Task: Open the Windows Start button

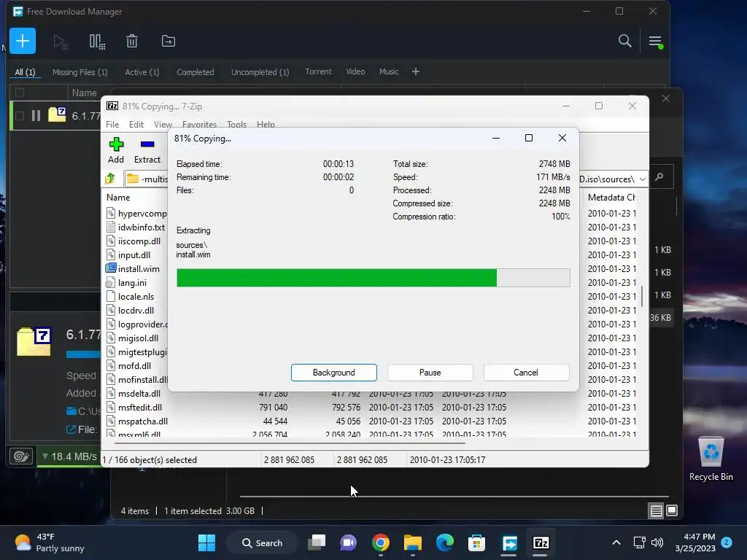Action: (206, 542)
